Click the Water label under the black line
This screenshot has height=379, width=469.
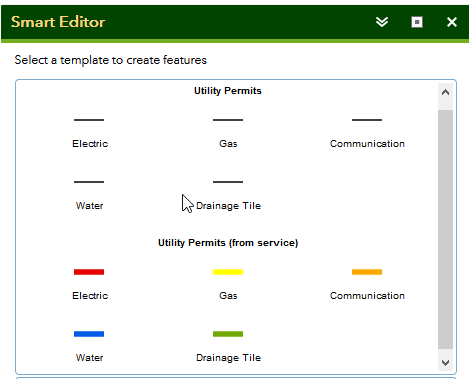pos(89,206)
